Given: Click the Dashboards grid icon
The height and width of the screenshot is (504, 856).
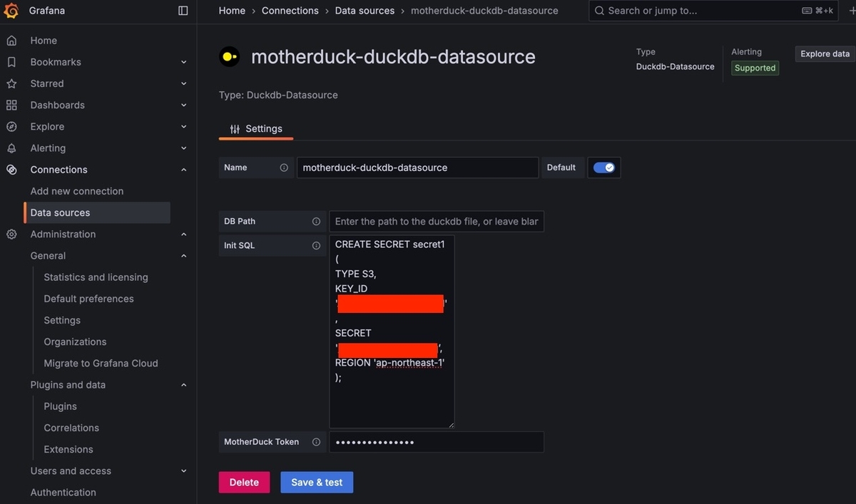Looking at the screenshot, I should pyautogui.click(x=11, y=105).
